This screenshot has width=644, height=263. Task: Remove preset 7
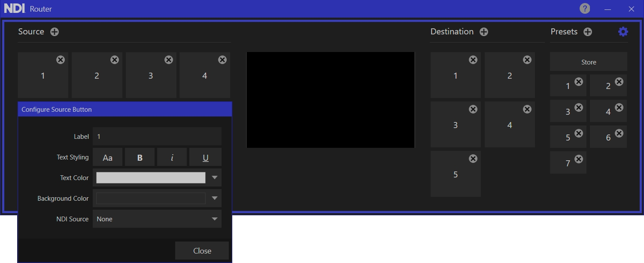coord(579,159)
